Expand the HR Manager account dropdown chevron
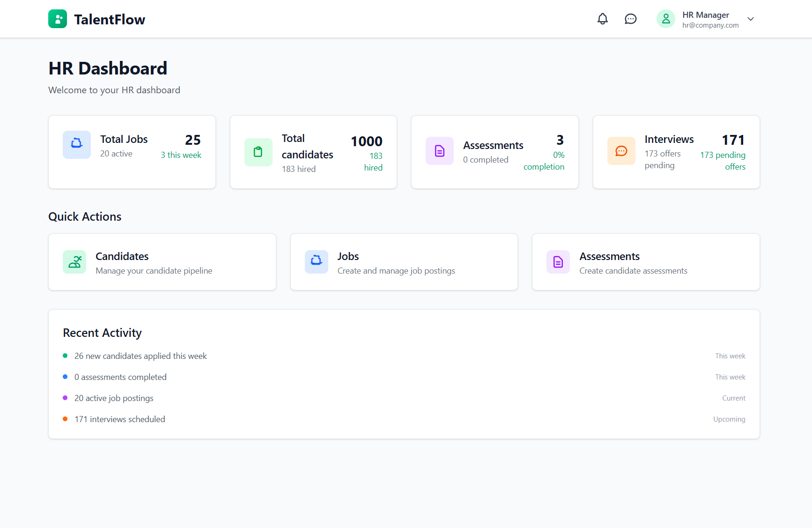 (x=751, y=19)
